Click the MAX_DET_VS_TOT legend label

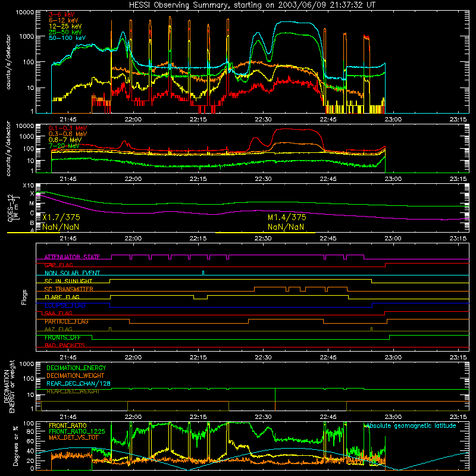click(x=74, y=437)
